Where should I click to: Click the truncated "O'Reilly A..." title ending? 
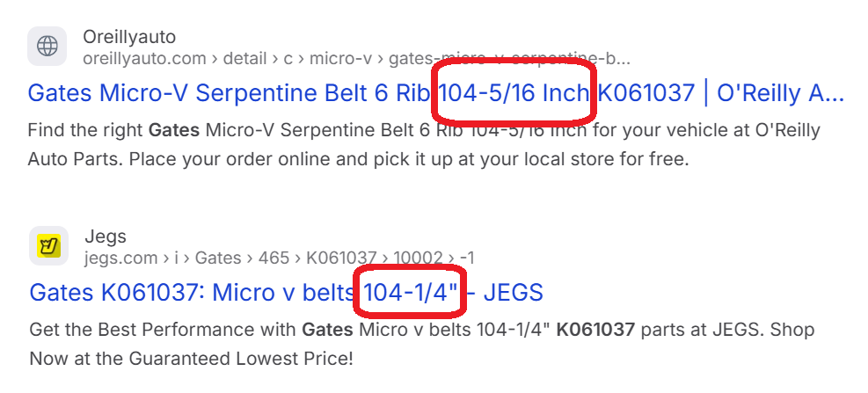pyautogui.click(x=781, y=92)
